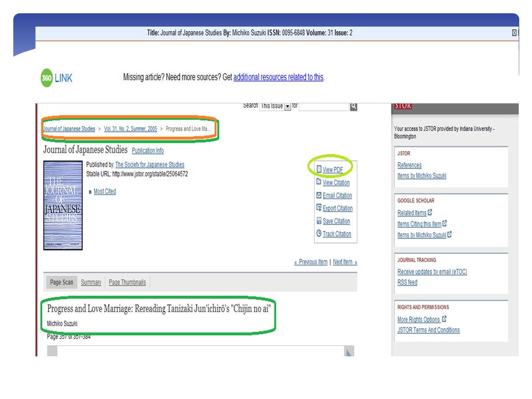Go to Journal of Japanese Studies breadcrumb

(69, 129)
